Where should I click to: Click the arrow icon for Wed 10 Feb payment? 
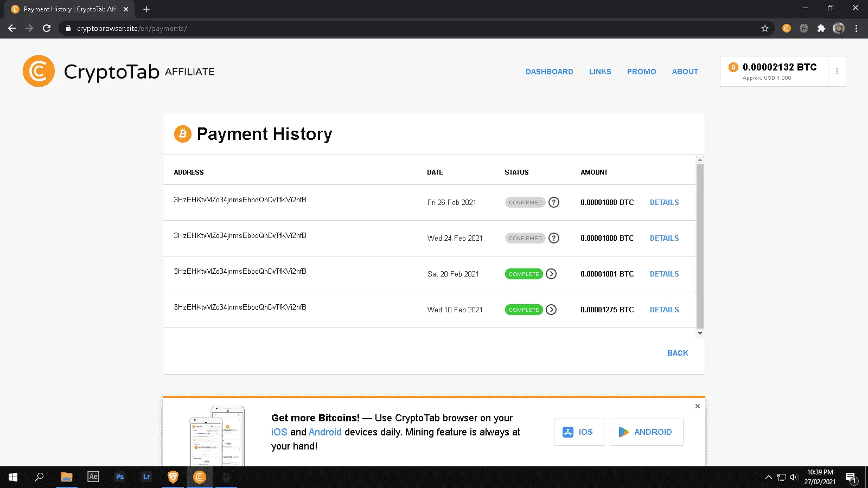551,310
